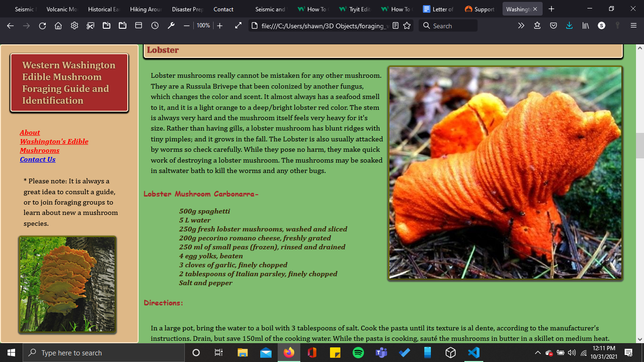Open the Firefox account avatar
This screenshot has height=362, width=644.
pyautogui.click(x=602, y=26)
